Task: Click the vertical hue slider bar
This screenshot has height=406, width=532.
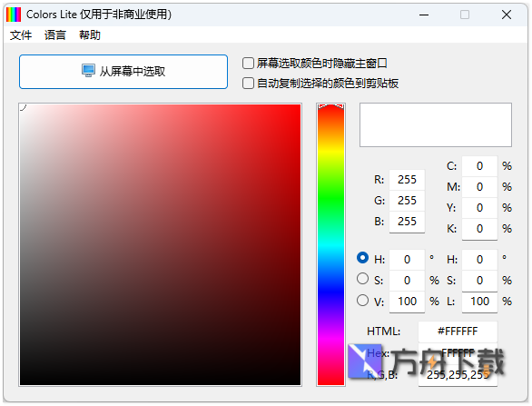Action: (x=330, y=244)
